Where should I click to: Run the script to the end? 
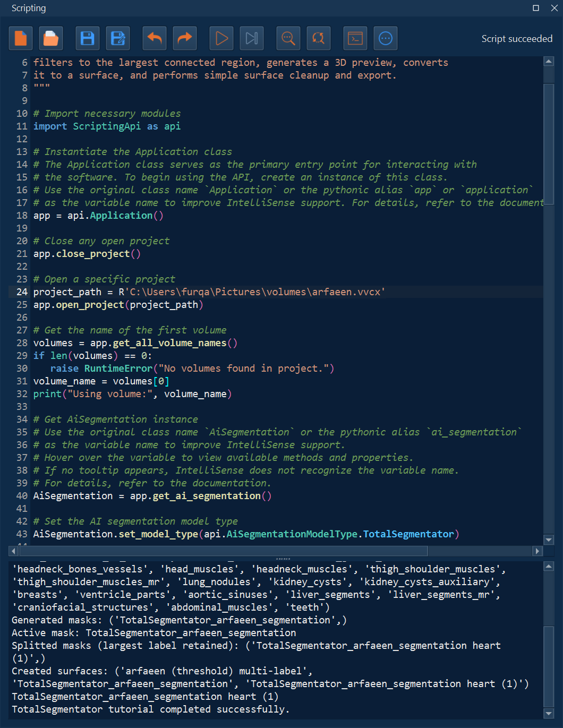coord(252,38)
